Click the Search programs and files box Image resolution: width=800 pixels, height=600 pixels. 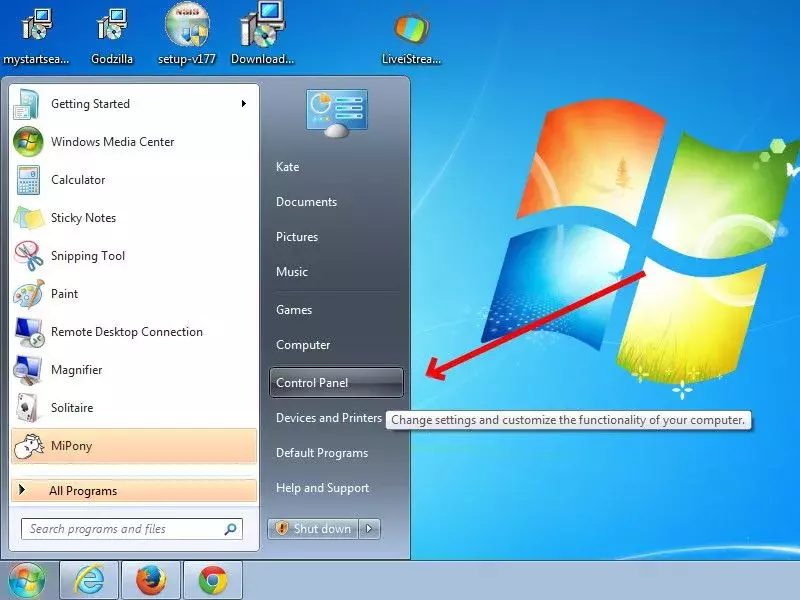coord(132,529)
